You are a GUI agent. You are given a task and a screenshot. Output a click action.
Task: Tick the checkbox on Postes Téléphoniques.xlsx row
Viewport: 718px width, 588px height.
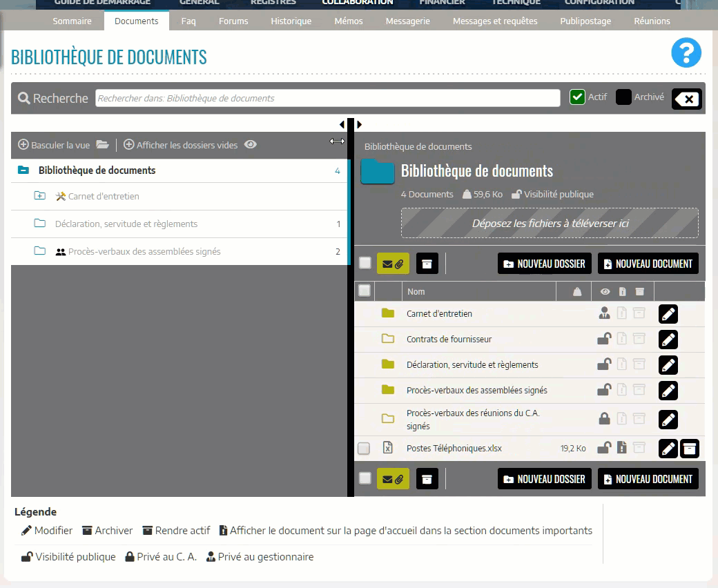tap(364, 448)
